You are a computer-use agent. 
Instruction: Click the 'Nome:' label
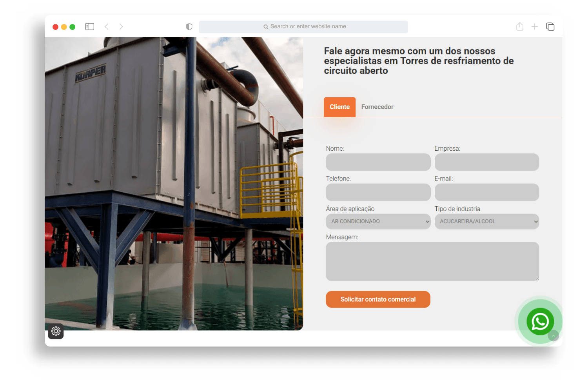coord(335,148)
